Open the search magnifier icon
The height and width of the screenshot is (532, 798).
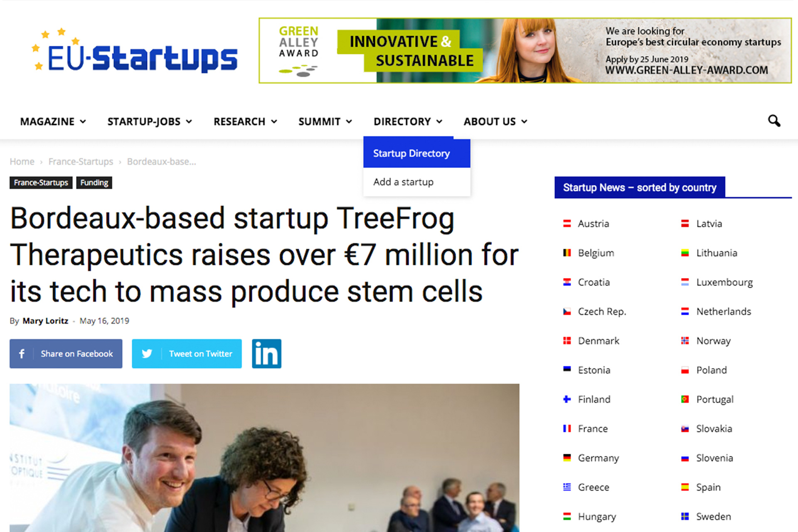(x=774, y=121)
